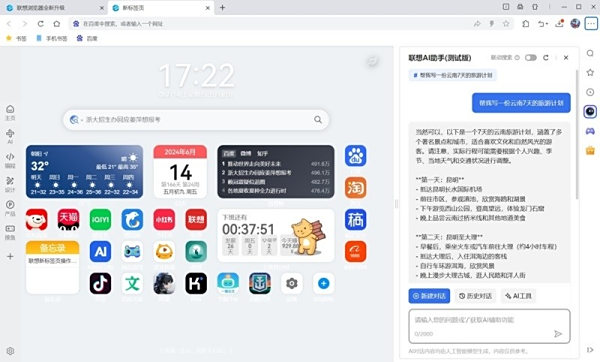Viewport: 600px width, 362px height.
Task: Close the Lenovo AI assistant panel
Action: click(x=566, y=58)
